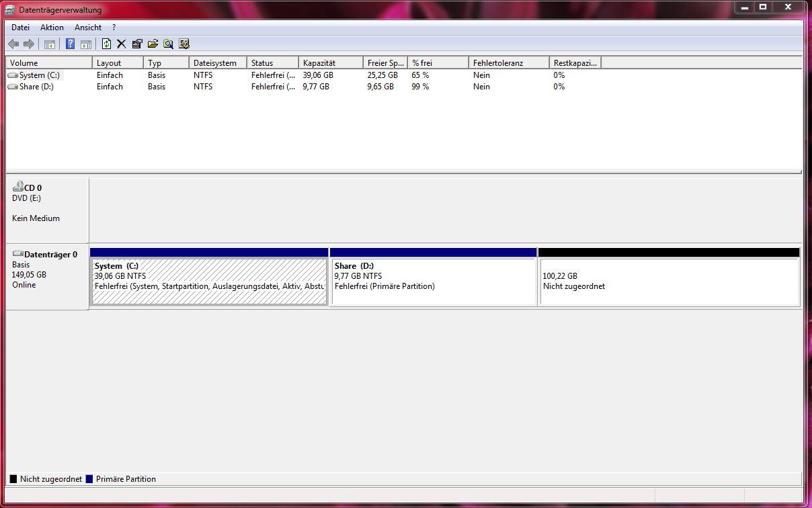812x508 pixels.
Task: Click the forward arrow toolbar icon
Action: (29, 44)
